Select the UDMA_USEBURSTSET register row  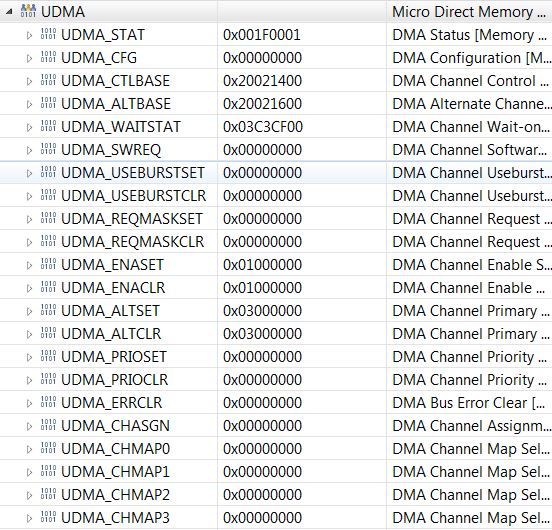click(276, 172)
